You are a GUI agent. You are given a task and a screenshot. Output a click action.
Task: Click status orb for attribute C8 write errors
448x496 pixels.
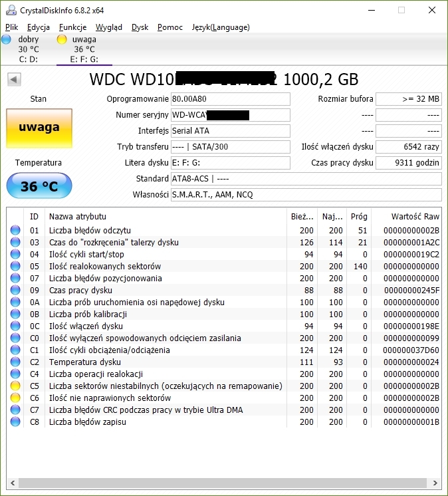(15, 422)
